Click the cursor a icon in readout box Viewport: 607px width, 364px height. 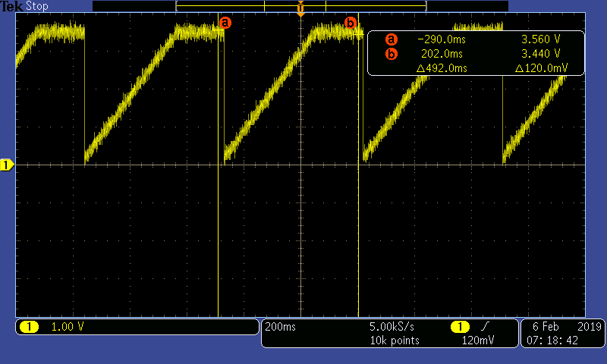coord(392,39)
